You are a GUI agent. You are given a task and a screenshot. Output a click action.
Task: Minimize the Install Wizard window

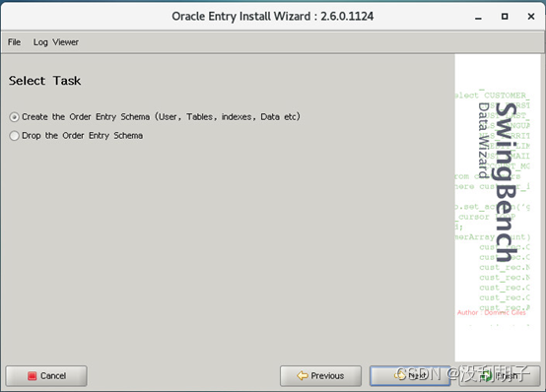point(478,17)
